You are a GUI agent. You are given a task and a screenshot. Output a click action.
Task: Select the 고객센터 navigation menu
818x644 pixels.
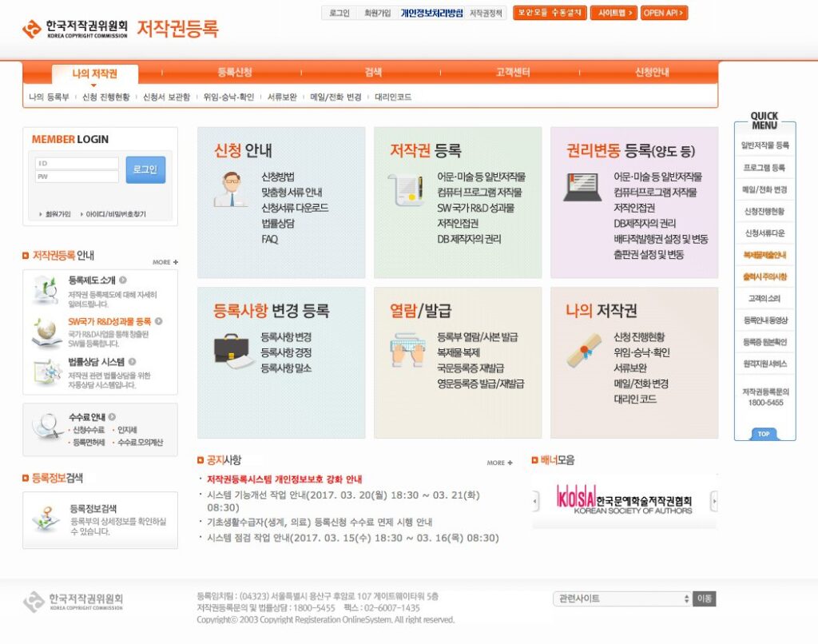(x=513, y=73)
